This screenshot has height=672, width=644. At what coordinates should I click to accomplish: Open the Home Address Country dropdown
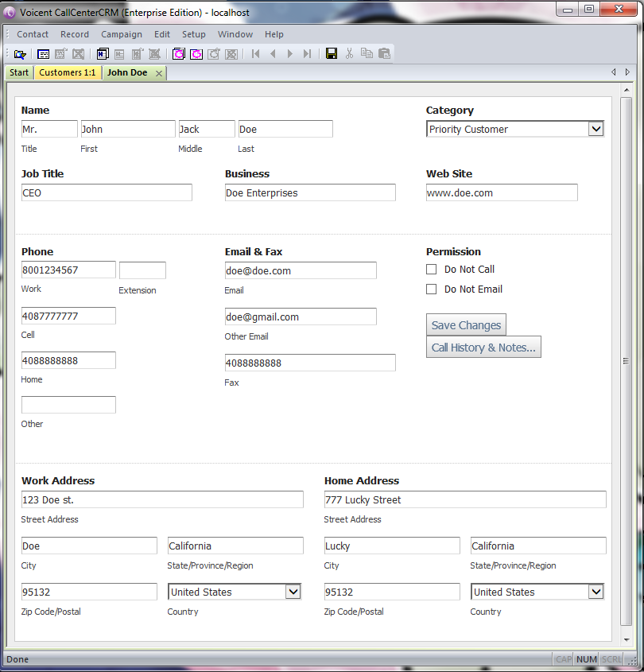click(x=596, y=592)
